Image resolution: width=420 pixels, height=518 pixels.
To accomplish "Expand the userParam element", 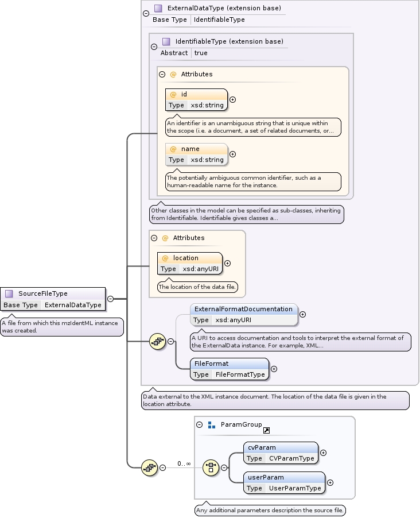I will [x=330, y=482].
